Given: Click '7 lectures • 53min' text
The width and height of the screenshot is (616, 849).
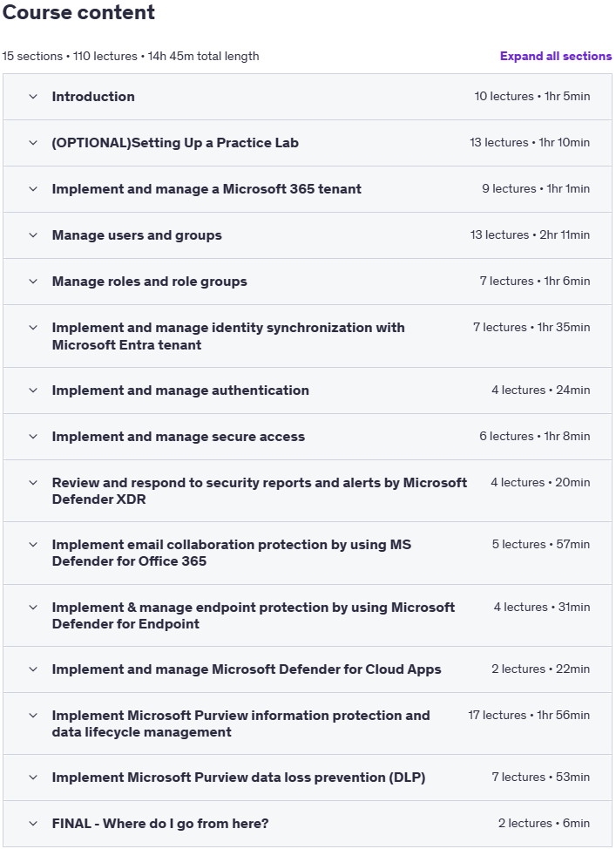Looking at the screenshot, I should pyautogui.click(x=541, y=777).
